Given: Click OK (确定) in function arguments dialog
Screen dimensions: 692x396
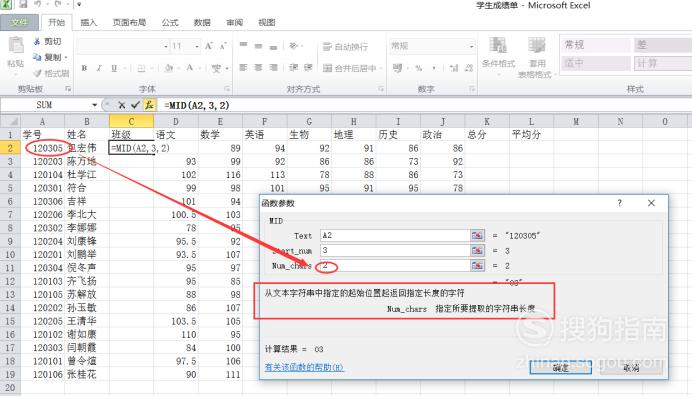Looking at the screenshot, I should pyautogui.click(x=560, y=367).
